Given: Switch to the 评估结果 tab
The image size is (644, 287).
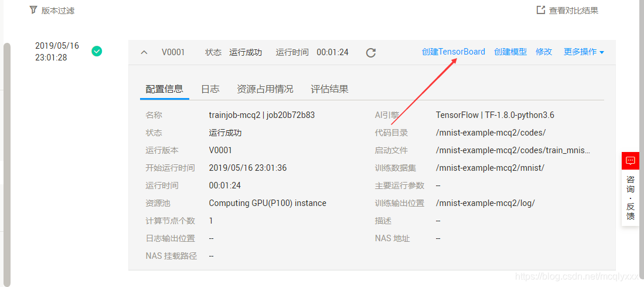Looking at the screenshot, I should [x=329, y=89].
